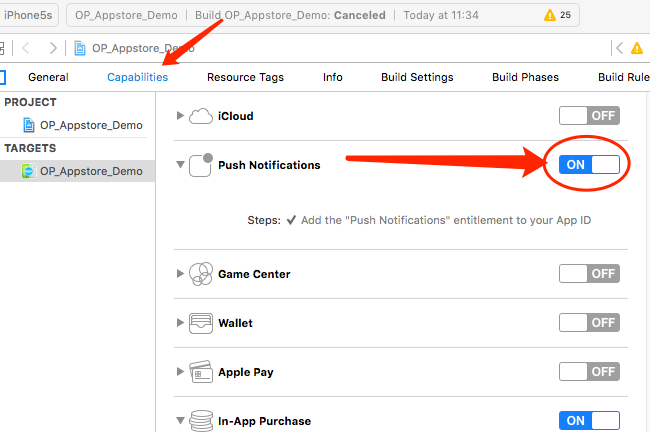Turn on the iCloud capability switch
The width and height of the screenshot is (650, 432).
(x=589, y=116)
